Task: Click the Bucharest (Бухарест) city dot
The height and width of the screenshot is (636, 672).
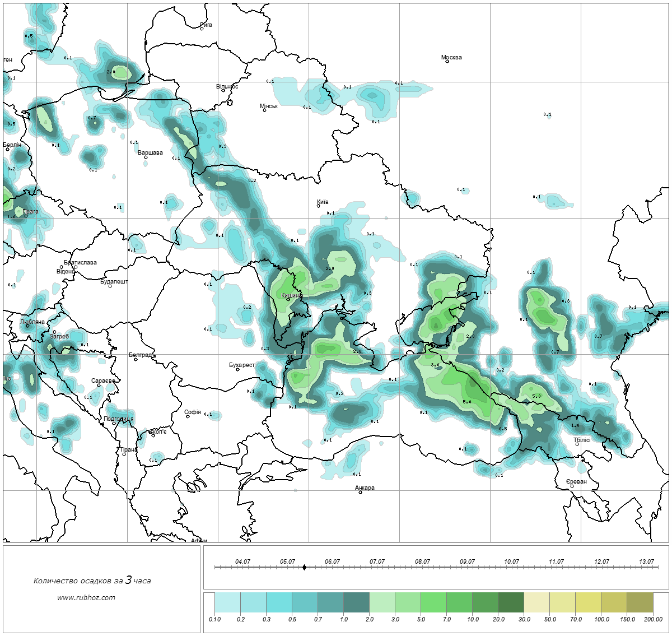Action: tap(237, 369)
